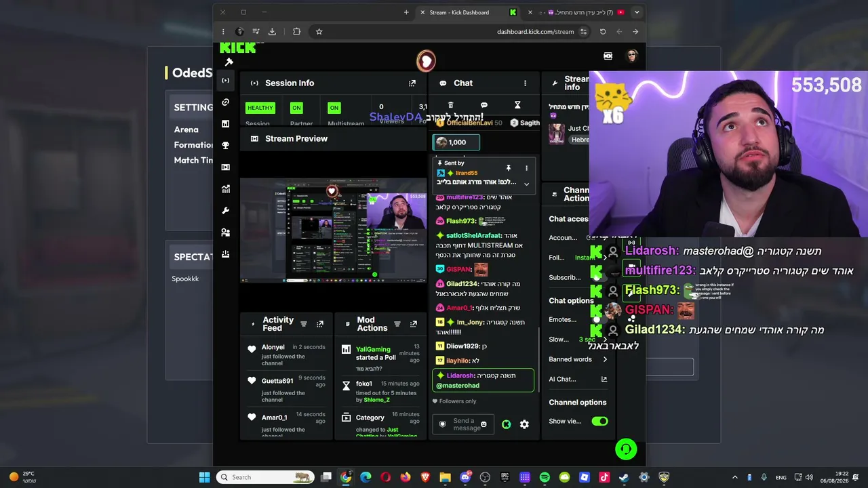This screenshot has height=488, width=868.
Task: Open the user profile avatar in Kick header
Action: point(632,56)
